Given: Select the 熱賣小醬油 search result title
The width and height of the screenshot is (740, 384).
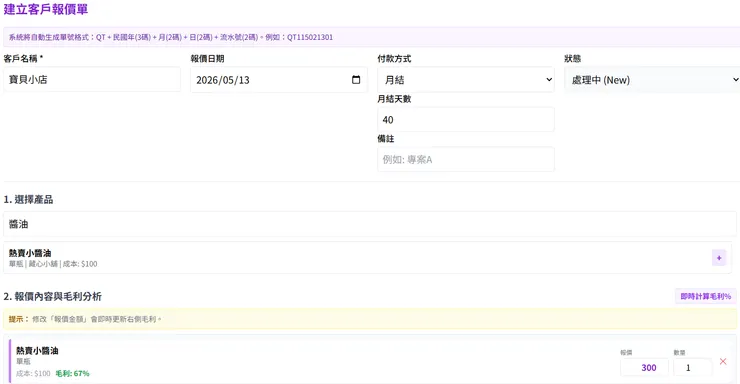Looking at the screenshot, I should pyautogui.click(x=30, y=253).
